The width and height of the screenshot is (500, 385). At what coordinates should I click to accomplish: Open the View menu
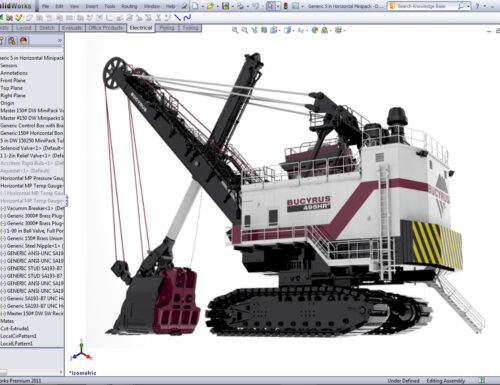(x=74, y=6)
